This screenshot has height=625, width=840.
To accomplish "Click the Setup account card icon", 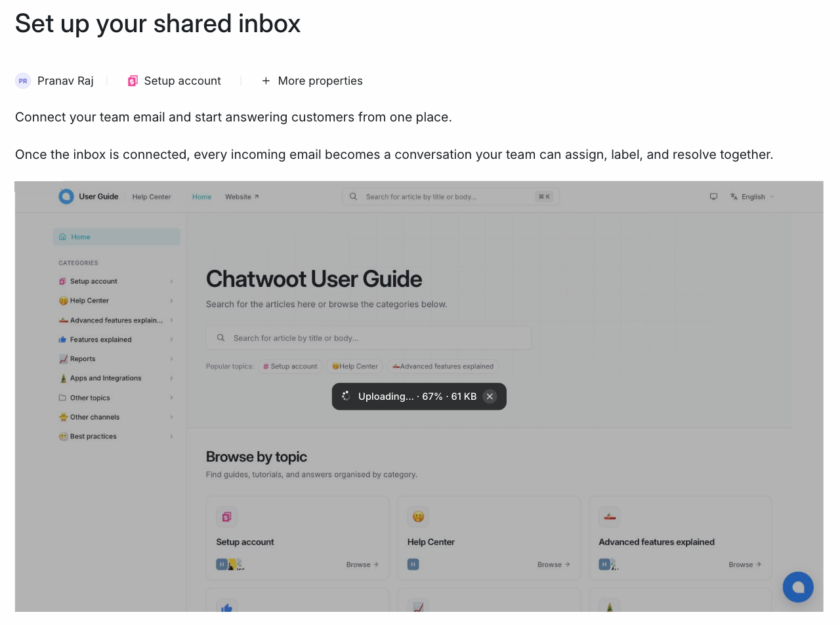I will pos(226,517).
